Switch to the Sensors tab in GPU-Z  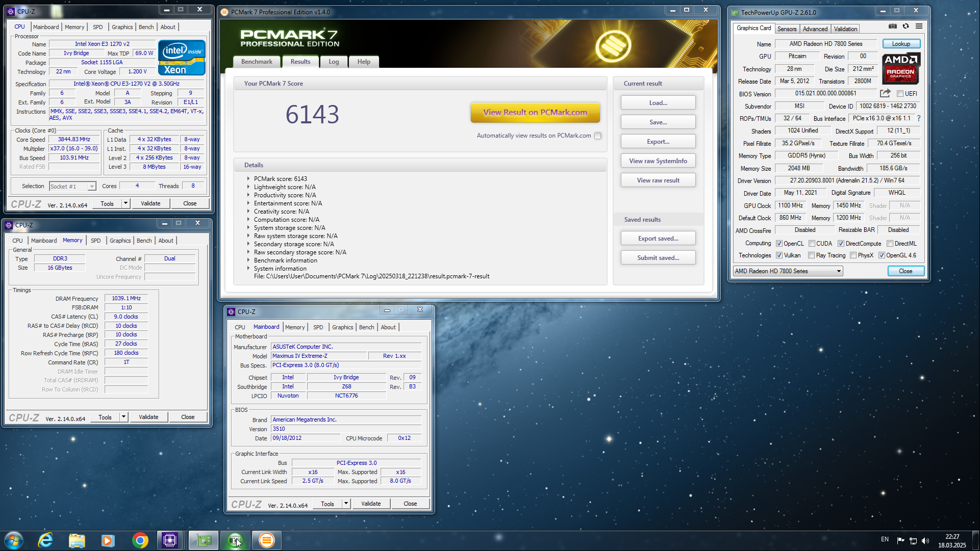pos(787,29)
